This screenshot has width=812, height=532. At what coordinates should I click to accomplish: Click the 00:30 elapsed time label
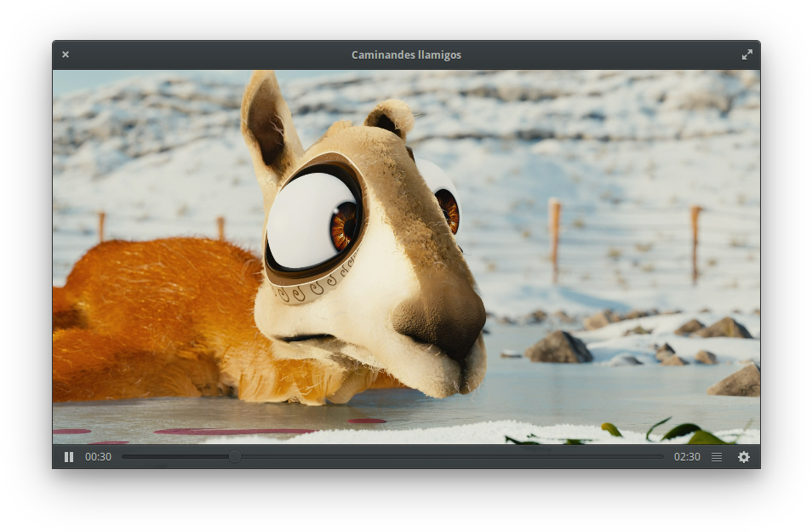pos(98,457)
